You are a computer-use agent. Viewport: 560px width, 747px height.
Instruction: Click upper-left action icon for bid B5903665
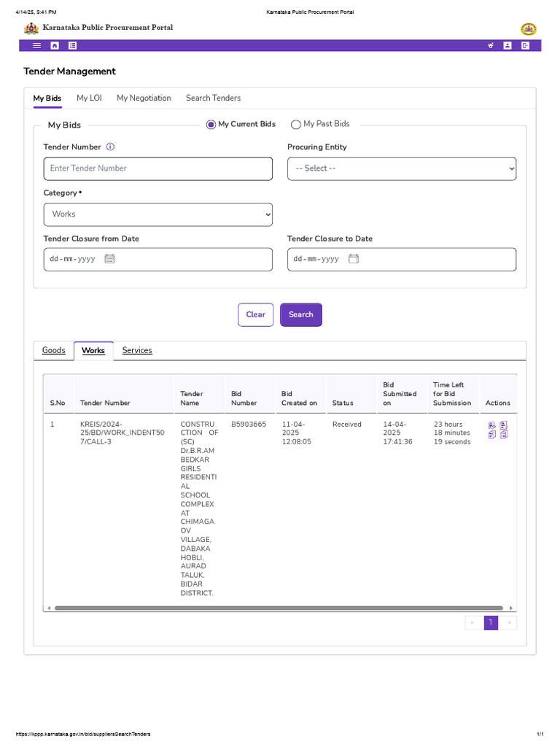pyautogui.click(x=492, y=425)
